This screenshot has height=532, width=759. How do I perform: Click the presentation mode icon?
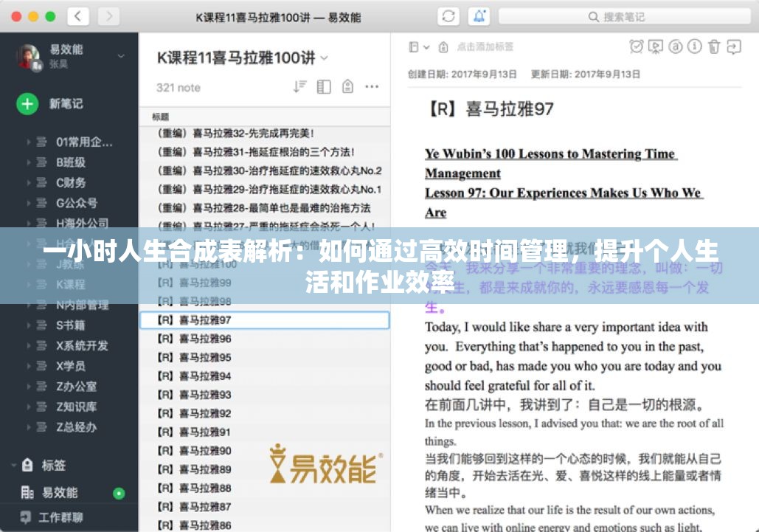[x=656, y=46]
